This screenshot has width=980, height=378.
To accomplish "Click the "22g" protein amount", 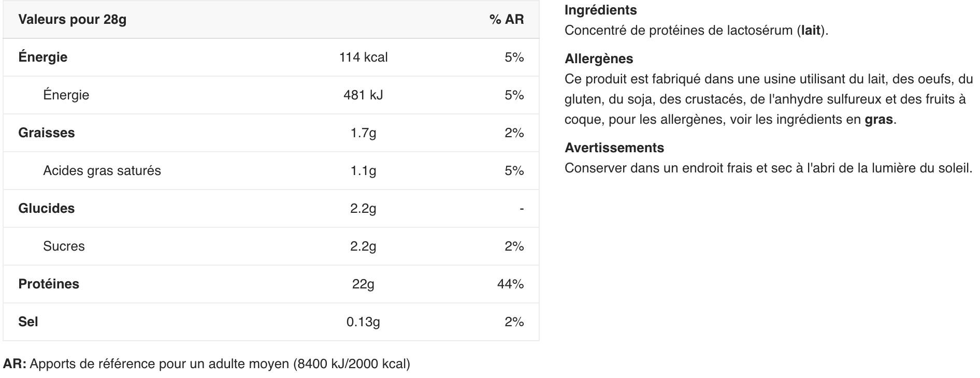I will click(363, 284).
